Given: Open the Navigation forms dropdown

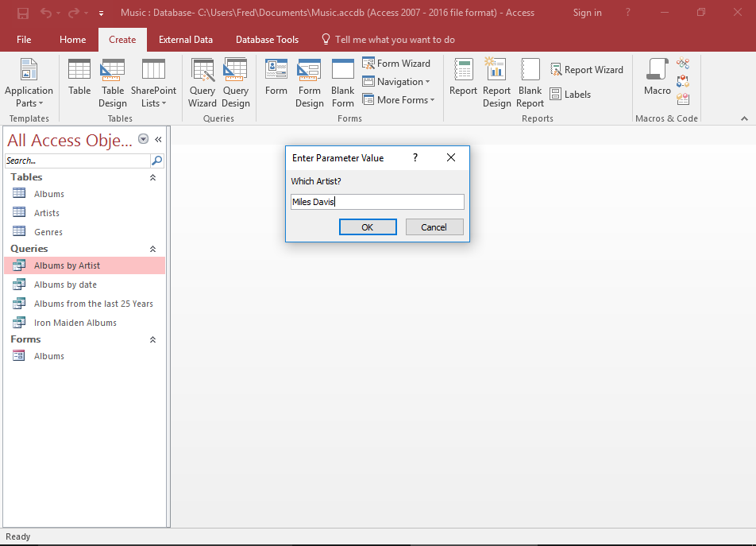Looking at the screenshot, I should point(396,82).
